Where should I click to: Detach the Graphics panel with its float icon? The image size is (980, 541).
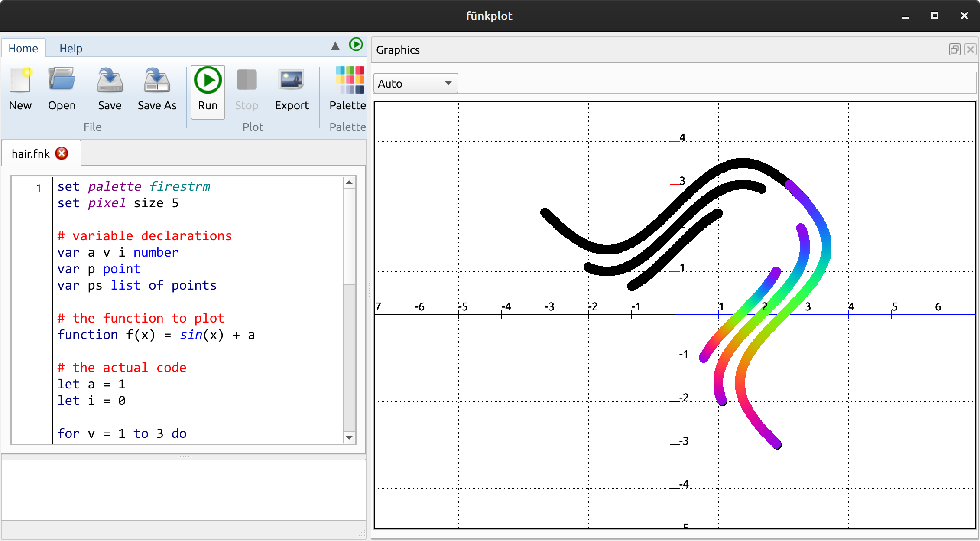pyautogui.click(x=954, y=49)
